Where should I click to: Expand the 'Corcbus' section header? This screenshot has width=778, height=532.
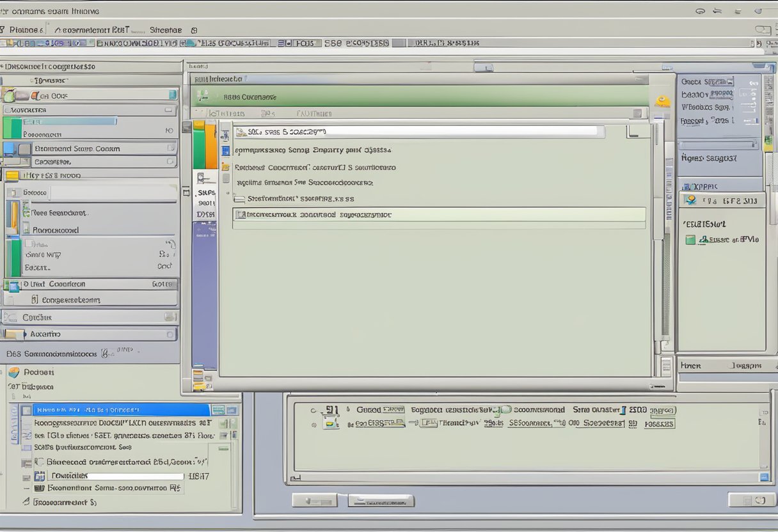[170, 317]
